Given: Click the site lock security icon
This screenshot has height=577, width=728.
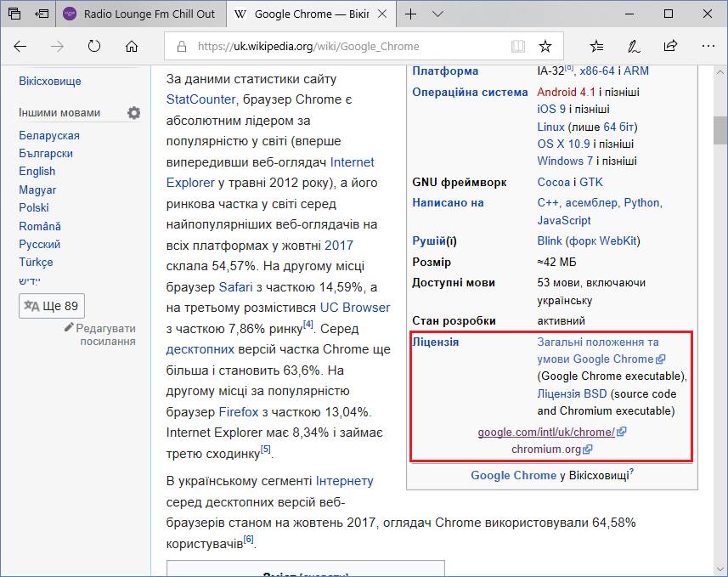Looking at the screenshot, I should tap(182, 46).
